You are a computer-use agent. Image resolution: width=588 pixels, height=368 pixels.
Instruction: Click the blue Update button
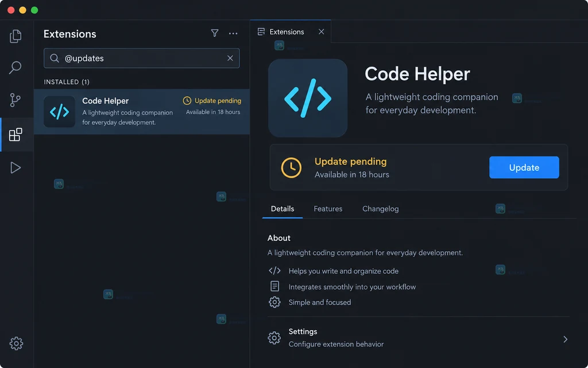click(524, 167)
